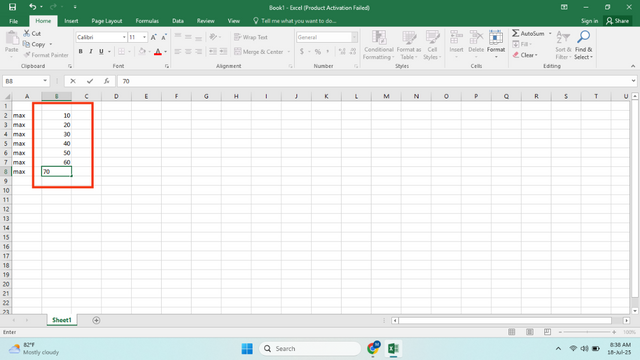The height and width of the screenshot is (360, 640).
Task: Switch to the Insert tab
Action: click(71, 21)
